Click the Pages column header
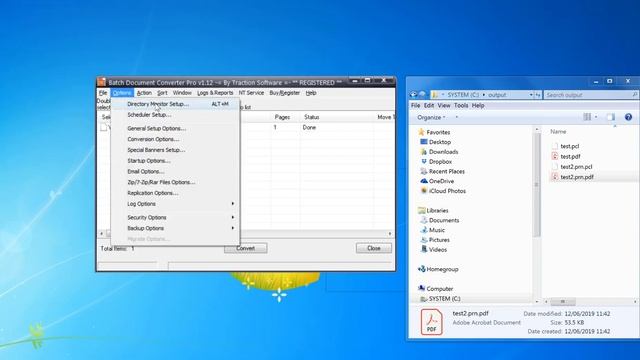This screenshot has width=640, height=360. click(282, 117)
